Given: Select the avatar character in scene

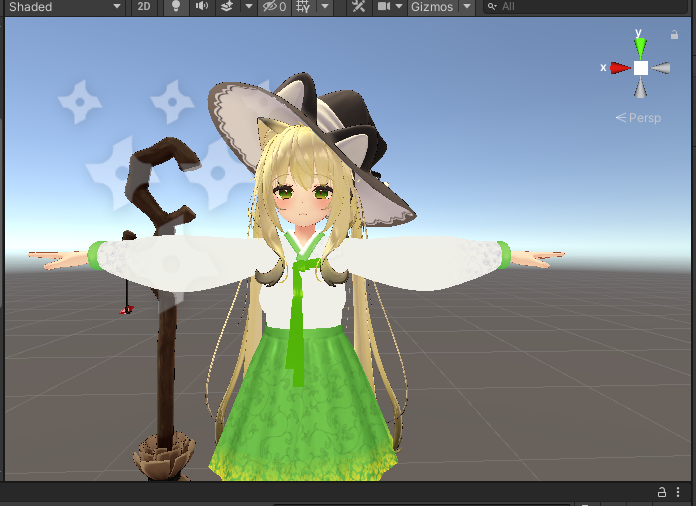Looking at the screenshot, I should [x=302, y=275].
